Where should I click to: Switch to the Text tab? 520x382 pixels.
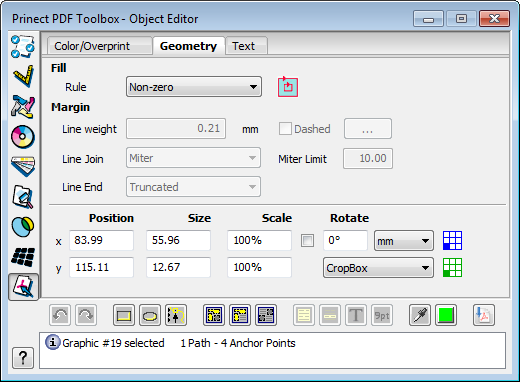click(246, 46)
